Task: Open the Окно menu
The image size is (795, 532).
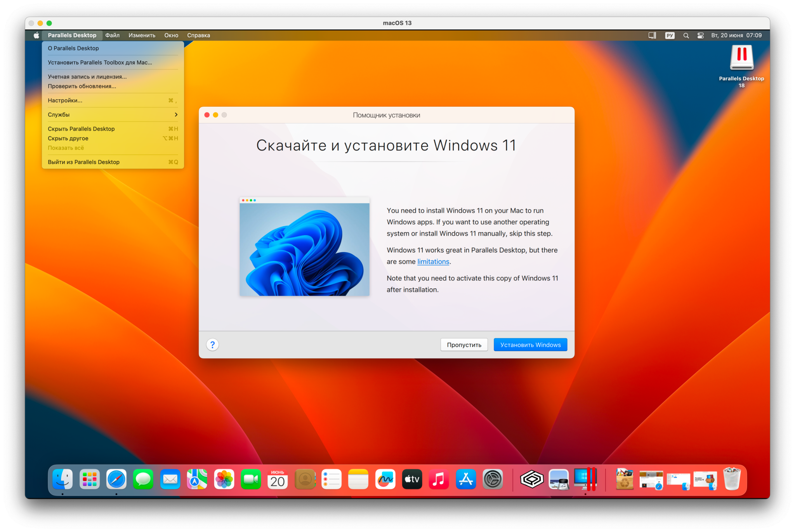Action: [171, 35]
